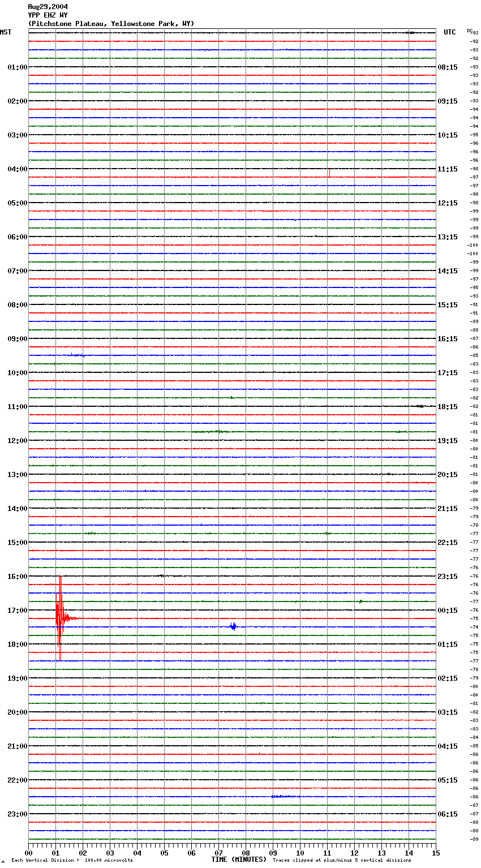The image size is (481, 868).
Task: Click the 'Aug29,2004' date header
Action: pyautogui.click(x=48, y=7)
